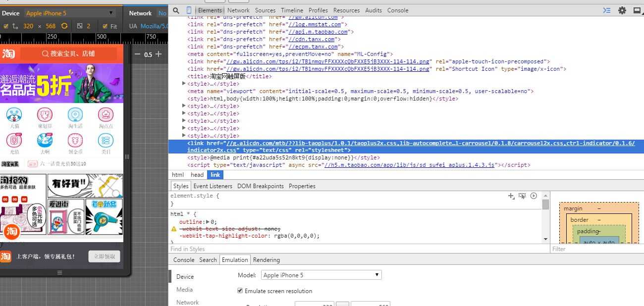This screenshot has width=644, height=306.
Task: Click the Taobao app icon in bottom banner
Action: tap(6, 256)
